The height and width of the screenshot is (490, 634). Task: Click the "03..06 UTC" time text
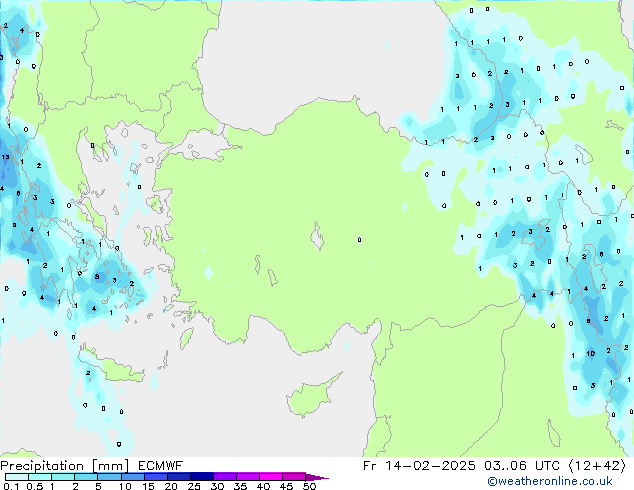(x=522, y=466)
